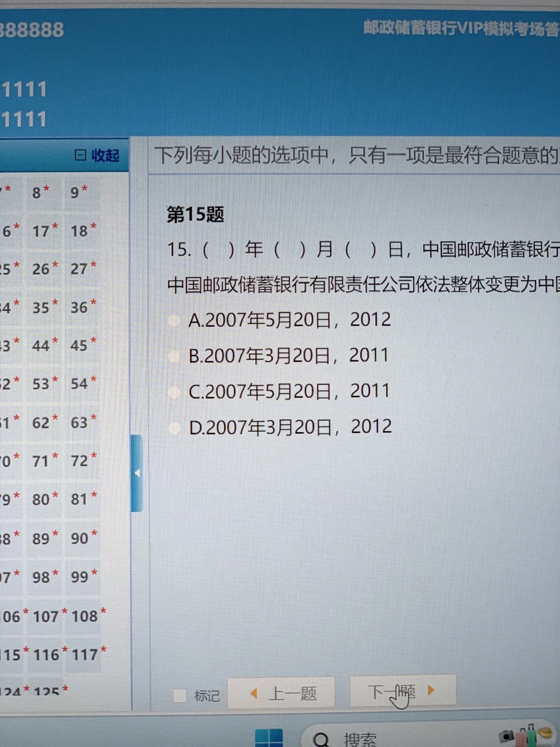Click the minus box icon beside 收起

tap(80, 155)
